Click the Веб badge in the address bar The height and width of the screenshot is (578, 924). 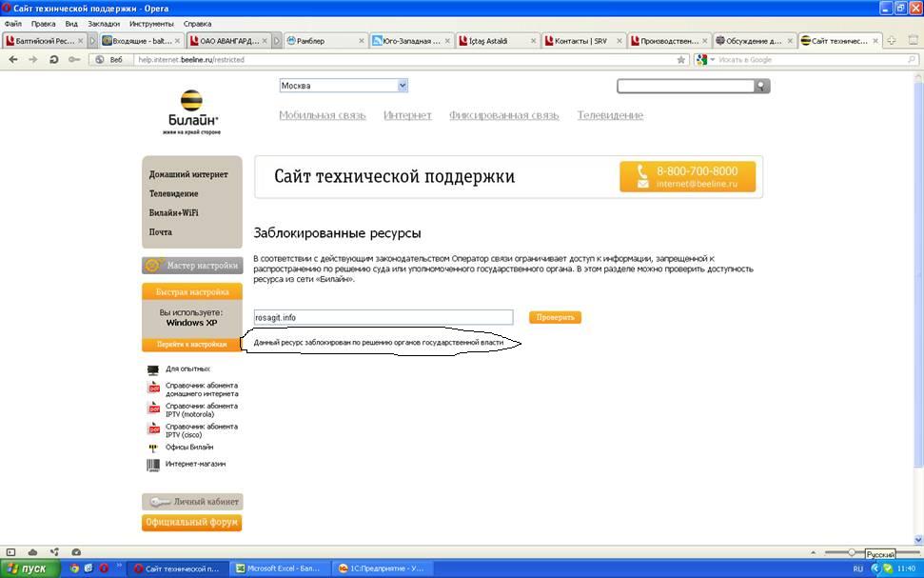coord(110,60)
